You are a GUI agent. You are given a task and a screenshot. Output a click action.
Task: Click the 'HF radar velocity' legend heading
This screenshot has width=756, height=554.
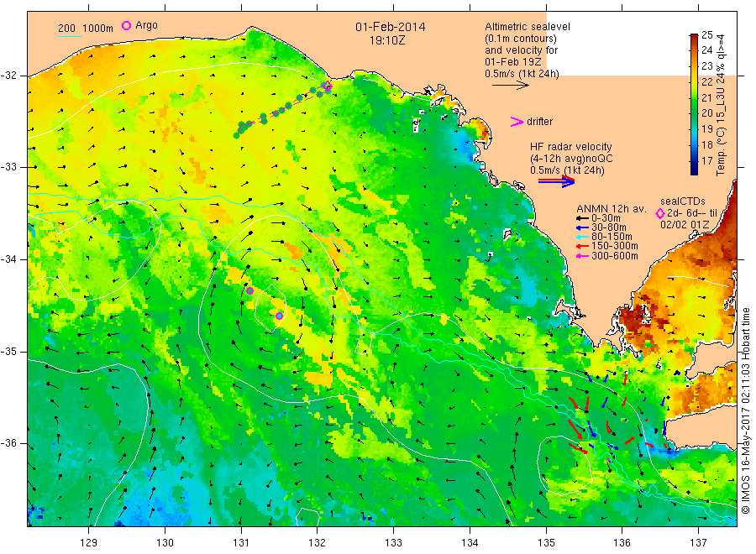(x=571, y=146)
